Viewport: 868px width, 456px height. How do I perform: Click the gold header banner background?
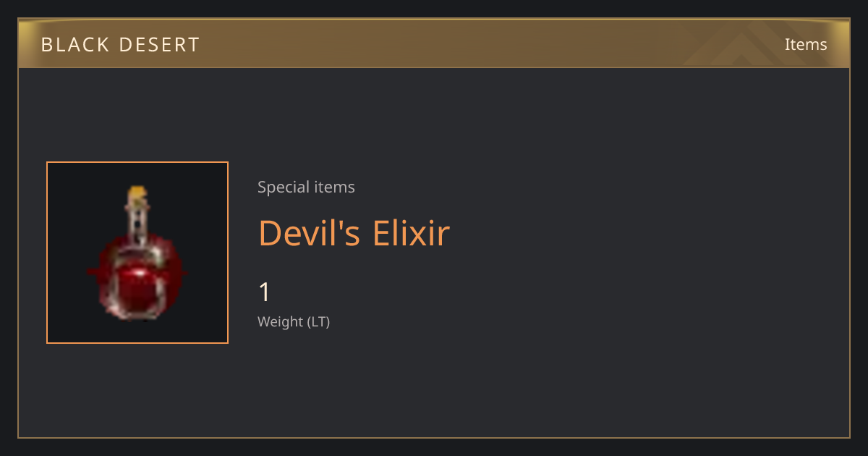[x=434, y=44]
